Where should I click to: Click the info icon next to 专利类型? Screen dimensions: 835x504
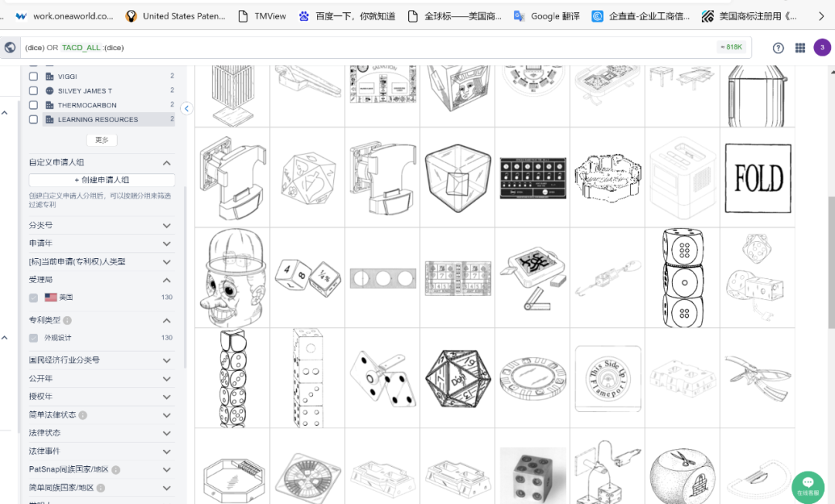tap(67, 320)
